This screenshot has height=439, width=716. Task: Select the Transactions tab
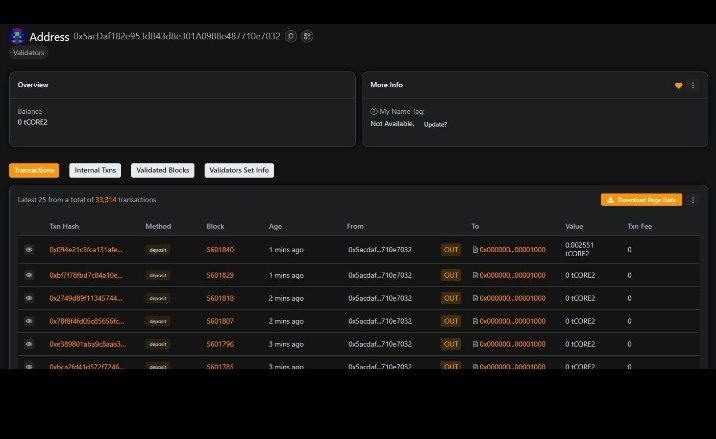(x=34, y=170)
